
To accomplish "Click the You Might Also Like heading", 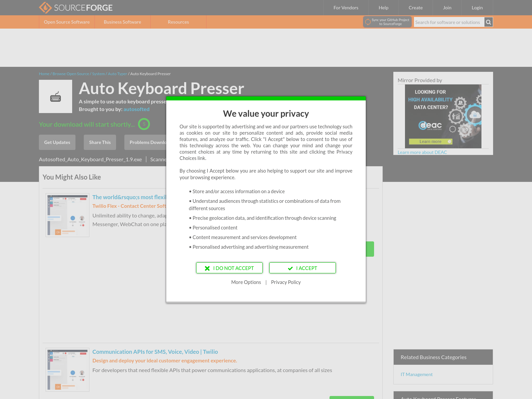I will coord(72,177).
